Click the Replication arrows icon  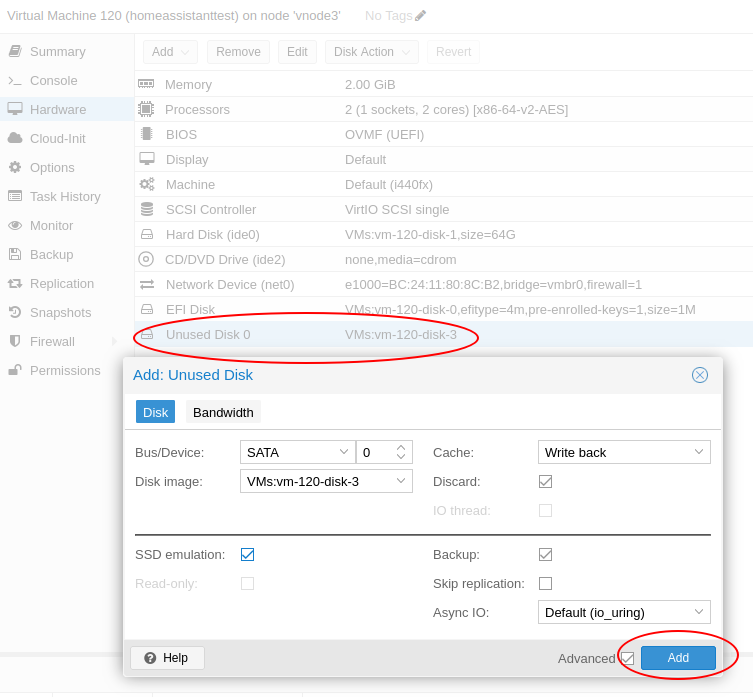[15, 283]
